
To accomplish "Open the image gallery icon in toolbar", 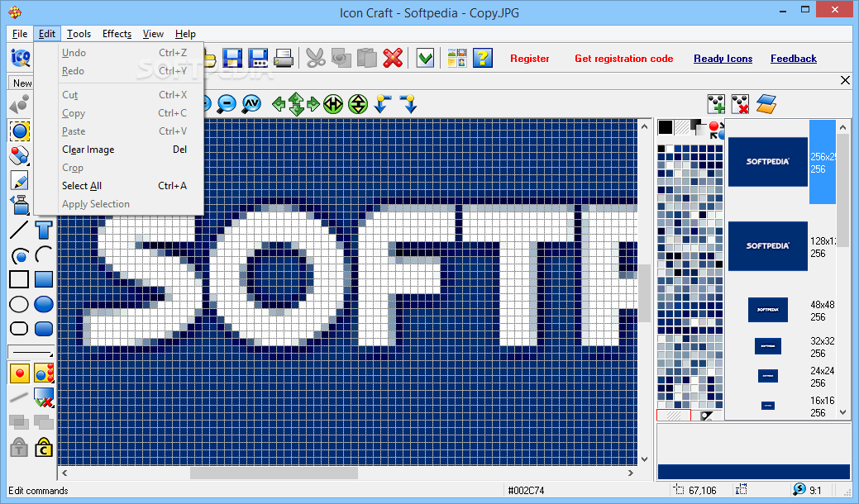I will (x=457, y=58).
